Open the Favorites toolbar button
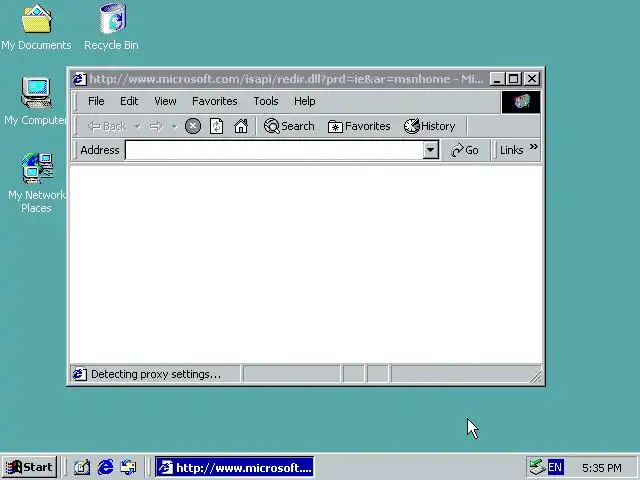The width and height of the screenshot is (640, 480). (x=359, y=126)
